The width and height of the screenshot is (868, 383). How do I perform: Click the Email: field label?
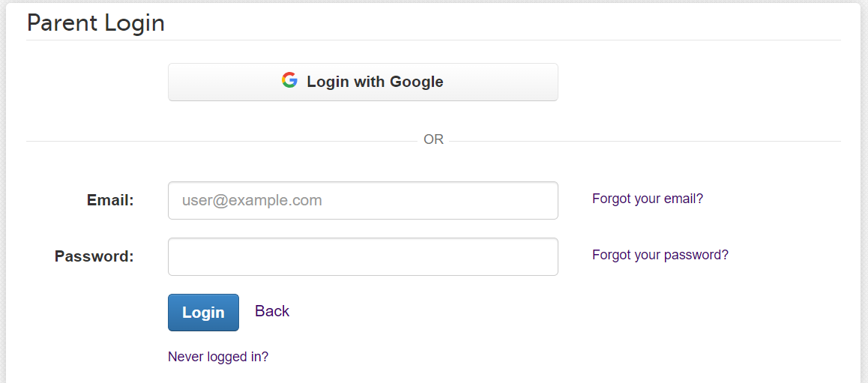[x=110, y=200]
